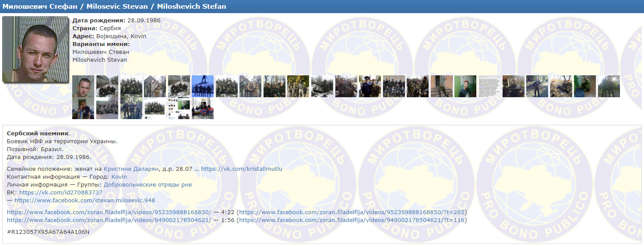The width and height of the screenshot is (644, 247).
Task: Open the Facebook video 952359888168850 link
Action: point(109,212)
